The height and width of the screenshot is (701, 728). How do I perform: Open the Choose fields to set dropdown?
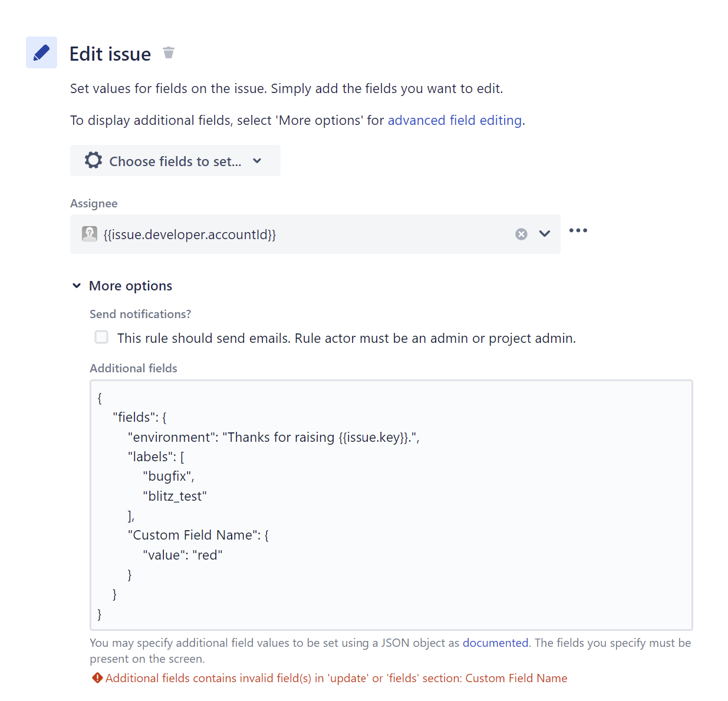click(174, 160)
